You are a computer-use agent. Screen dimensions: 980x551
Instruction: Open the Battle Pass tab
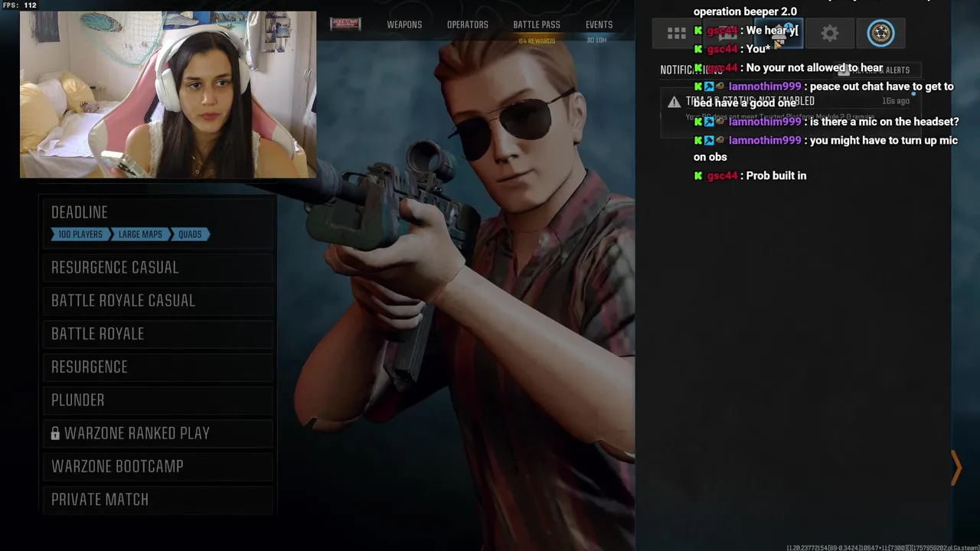[537, 24]
